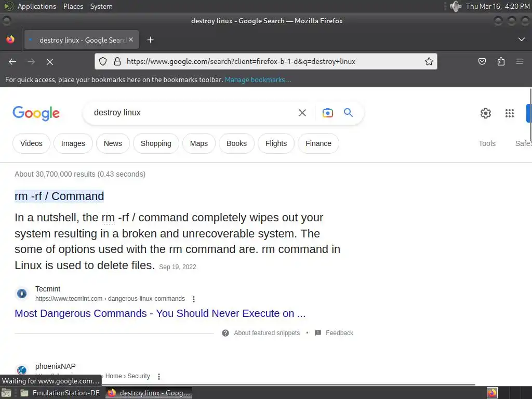Click the Manage bookmarks link

pyautogui.click(x=258, y=79)
